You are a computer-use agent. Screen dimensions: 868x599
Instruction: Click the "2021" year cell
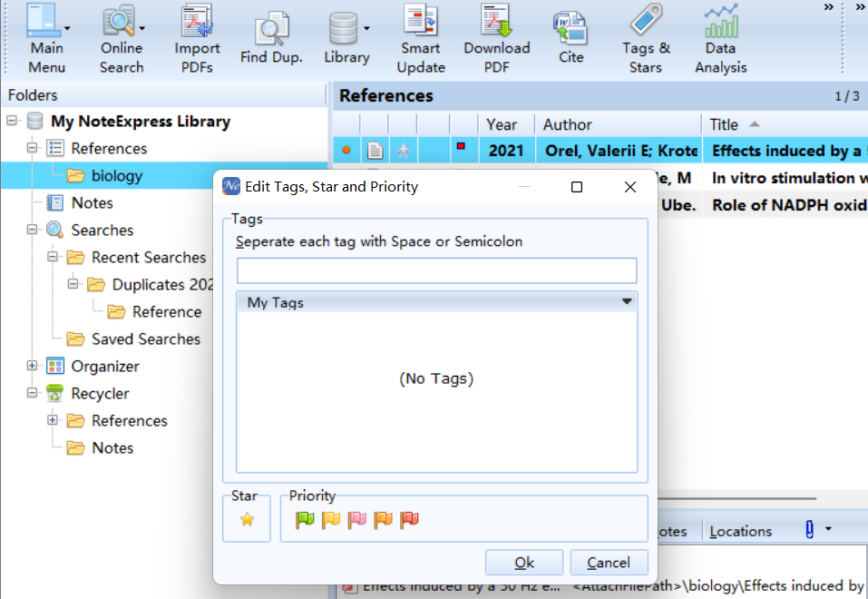506,151
